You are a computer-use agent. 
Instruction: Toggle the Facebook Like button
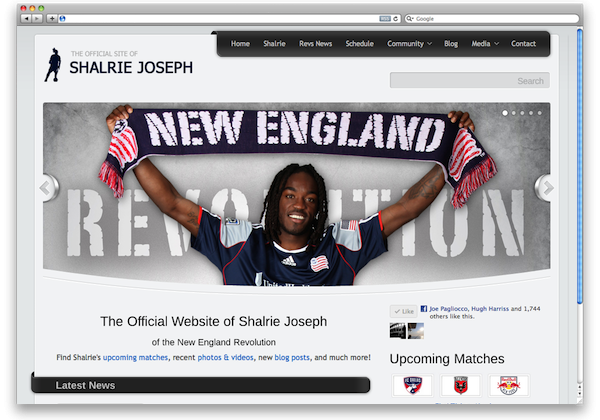[404, 311]
